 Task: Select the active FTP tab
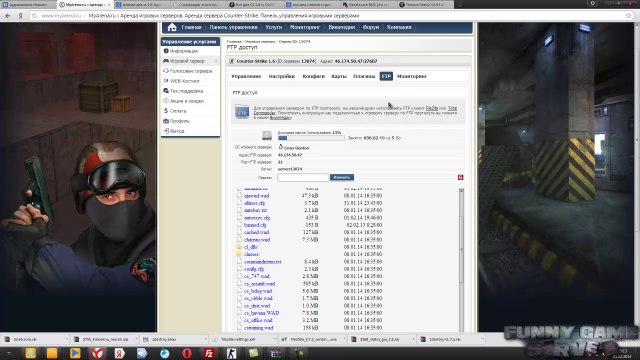(x=386, y=76)
